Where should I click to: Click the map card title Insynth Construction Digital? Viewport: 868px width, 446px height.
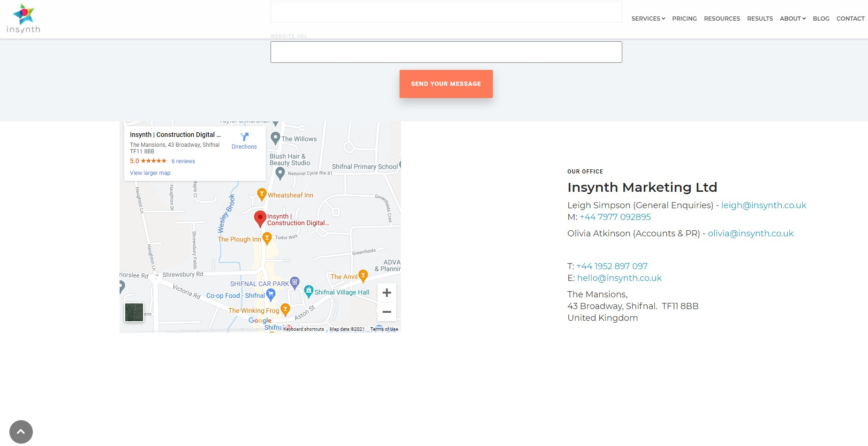(175, 135)
